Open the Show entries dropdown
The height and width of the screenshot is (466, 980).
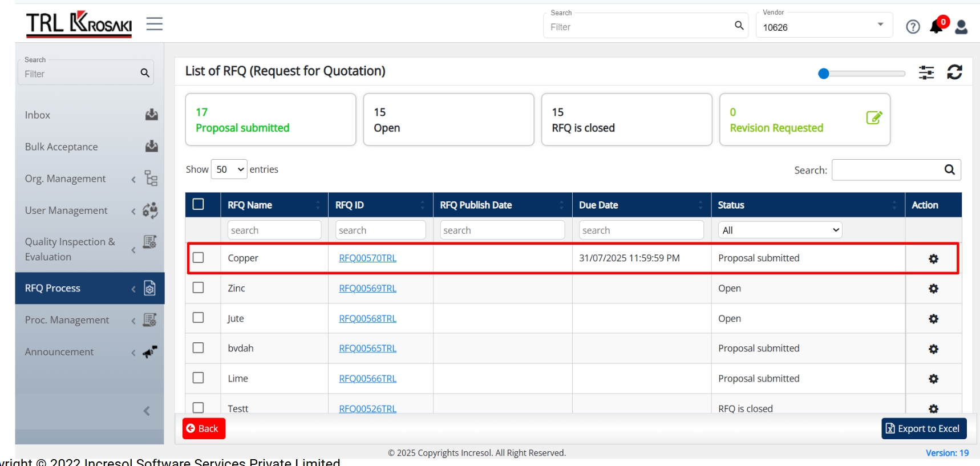[229, 169]
